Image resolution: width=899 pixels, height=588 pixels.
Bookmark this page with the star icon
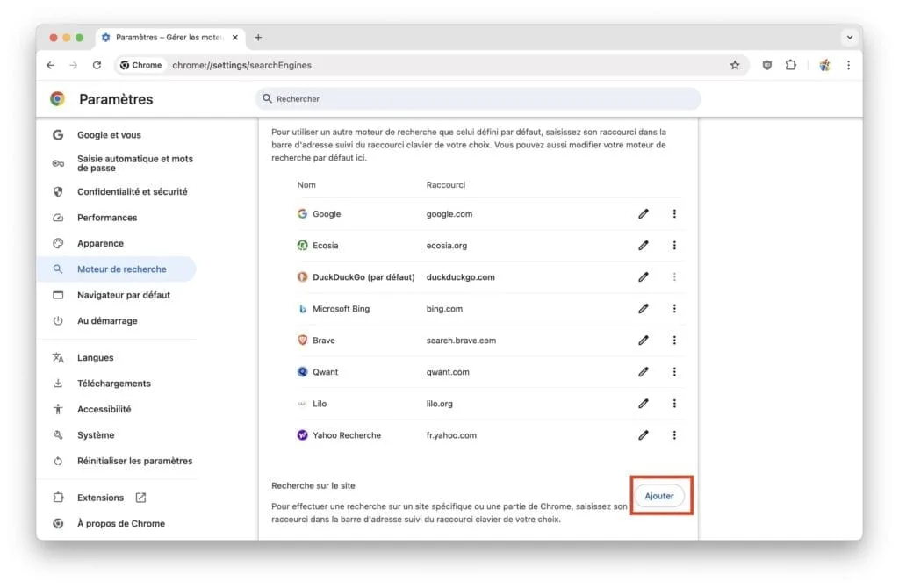tap(735, 65)
